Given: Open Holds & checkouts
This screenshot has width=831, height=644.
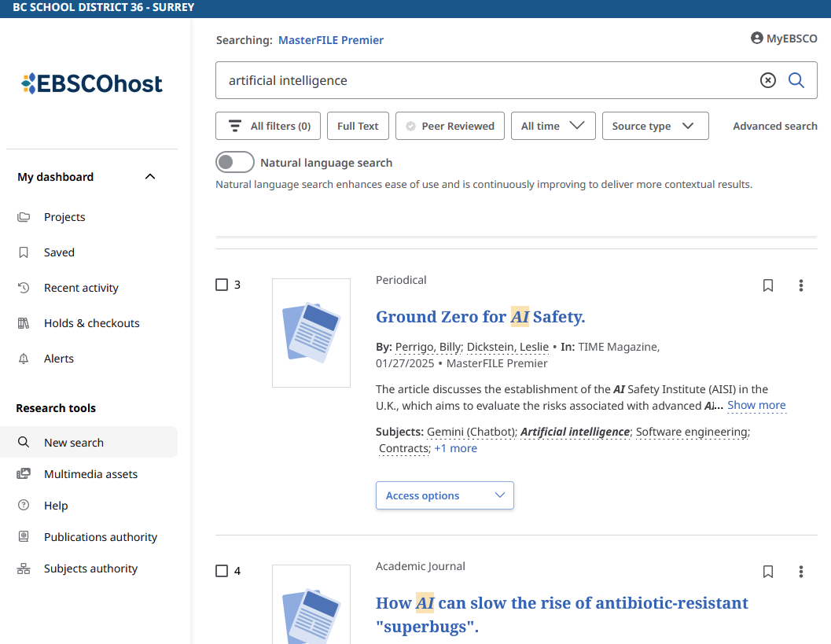Looking at the screenshot, I should (92, 323).
